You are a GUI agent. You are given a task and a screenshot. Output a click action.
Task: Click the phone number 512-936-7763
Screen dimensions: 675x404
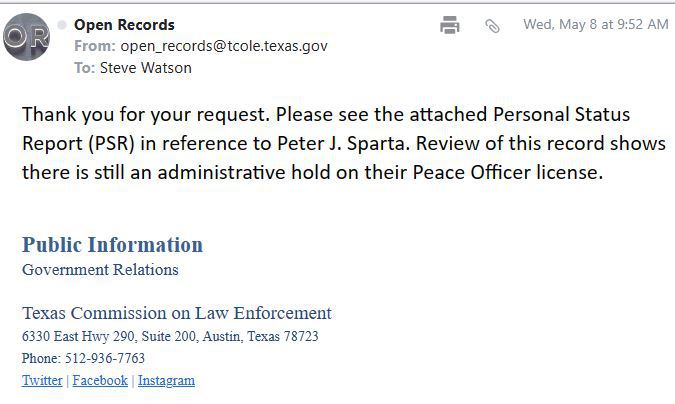point(103,358)
